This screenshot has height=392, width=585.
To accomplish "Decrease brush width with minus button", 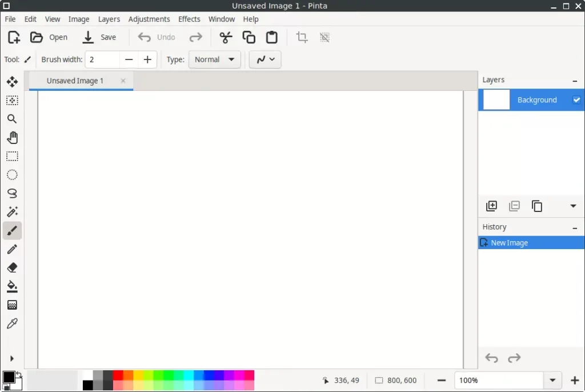I will coord(129,59).
